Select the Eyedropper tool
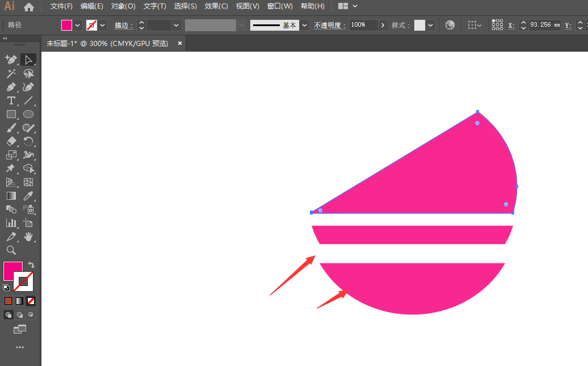 pos(28,196)
